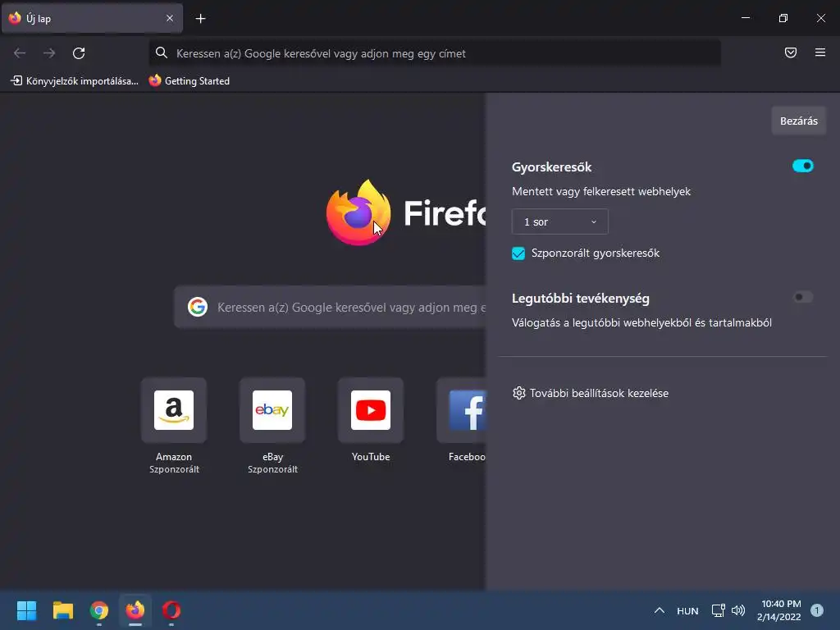Click the Firefox taskbar icon

tap(135, 610)
